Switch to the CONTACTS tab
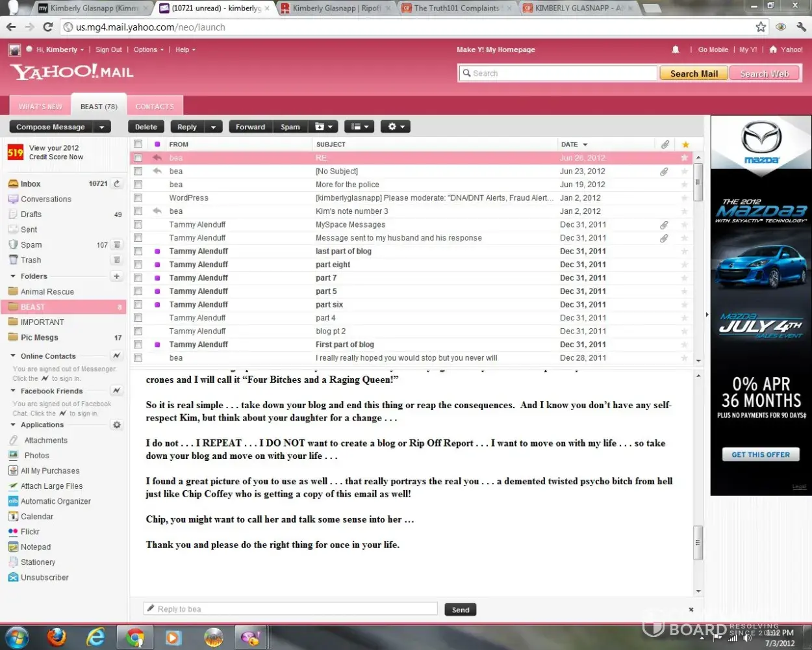 pyautogui.click(x=155, y=107)
